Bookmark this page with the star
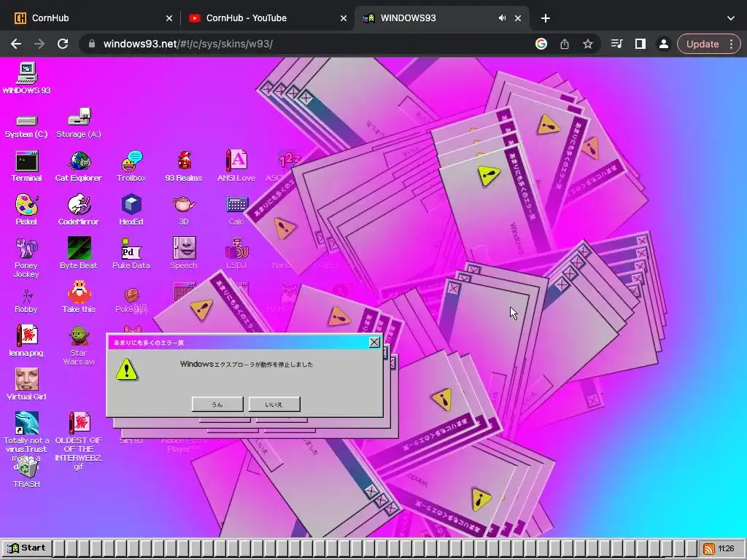 (x=588, y=44)
